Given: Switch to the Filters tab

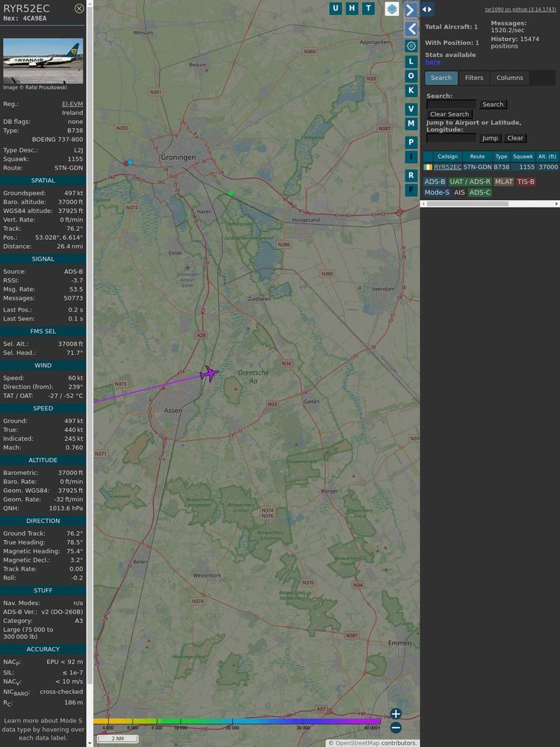Looking at the screenshot, I should click(474, 78).
